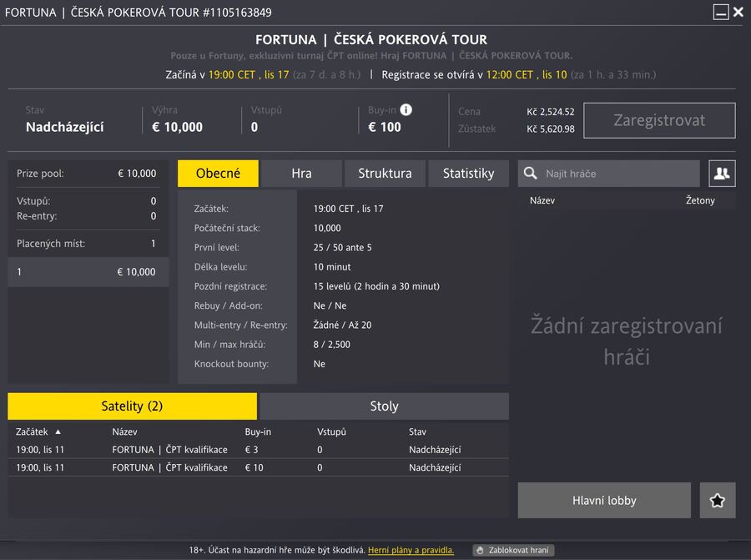Click the 'Žádné / Až 20' re-entry value

[x=342, y=325]
